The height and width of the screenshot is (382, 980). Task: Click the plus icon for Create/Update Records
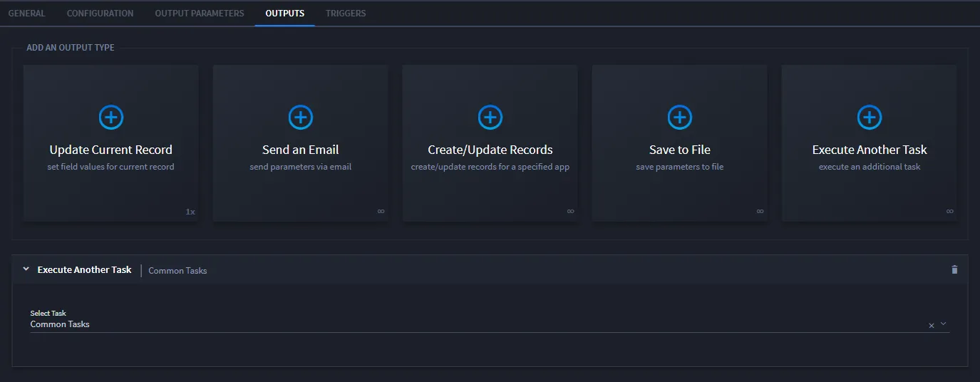tap(490, 117)
